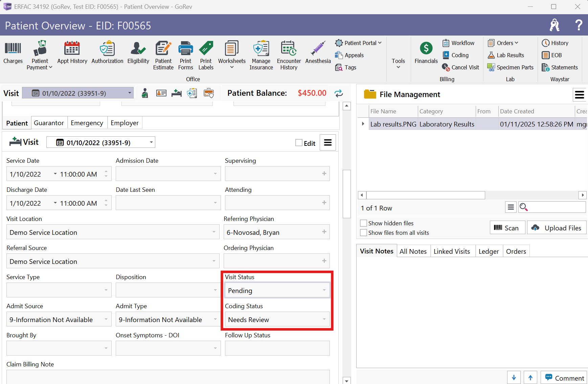
Task: Switch to the Employer tab
Action: (x=125, y=123)
